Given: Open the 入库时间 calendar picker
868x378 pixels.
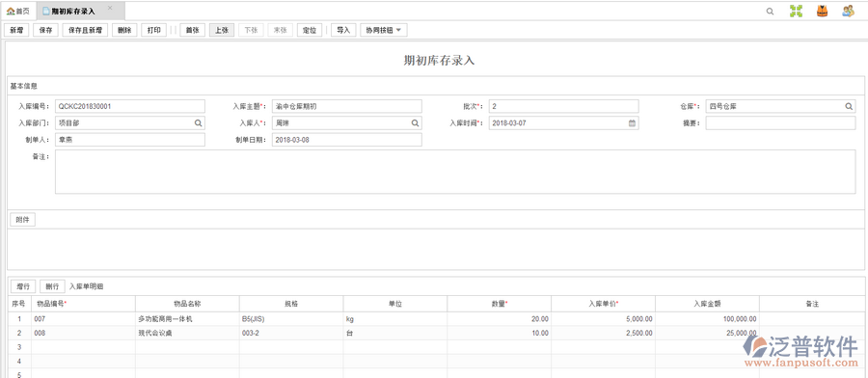Looking at the screenshot, I should click(632, 123).
